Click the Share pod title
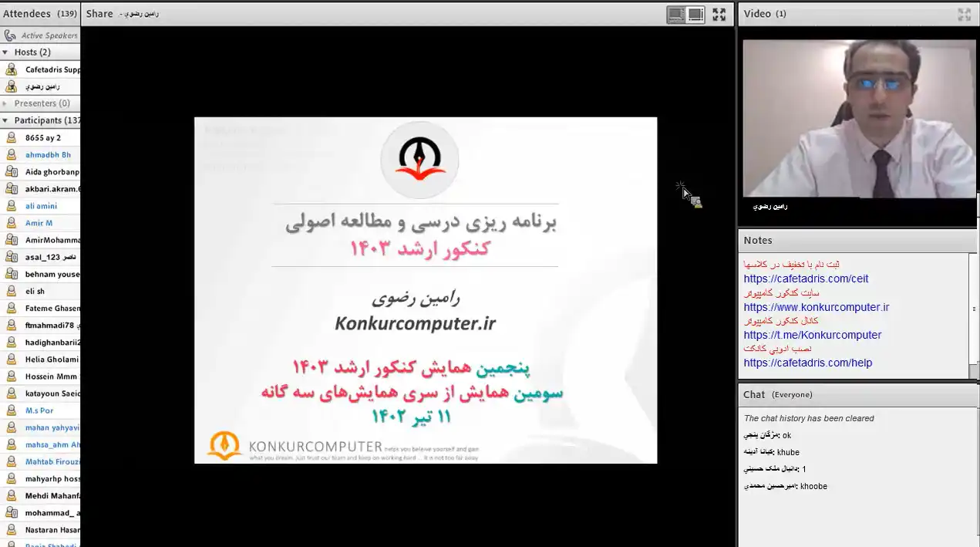Viewport: 980px width, 547px height. click(99, 14)
